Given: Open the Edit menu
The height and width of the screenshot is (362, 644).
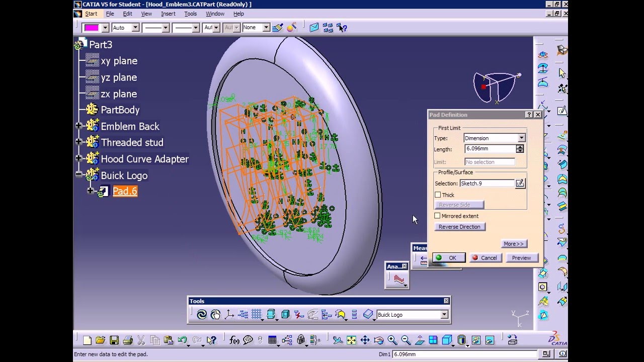Looking at the screenshot, I should point(128,14).
